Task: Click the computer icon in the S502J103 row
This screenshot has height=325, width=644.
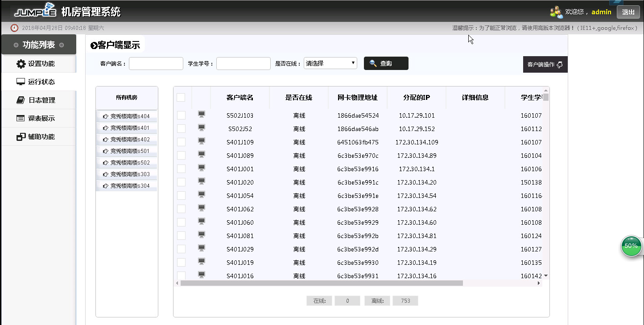Action: pos(202,115)
